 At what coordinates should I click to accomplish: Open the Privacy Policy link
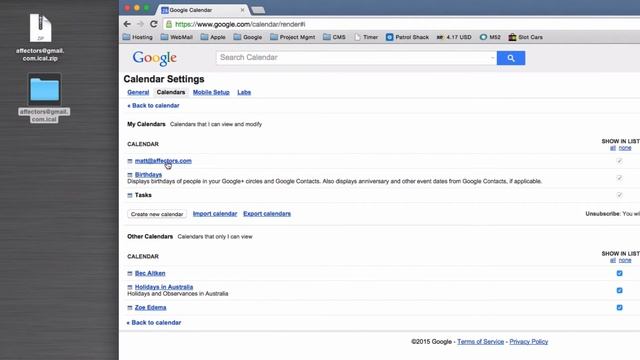coord(529,342)
